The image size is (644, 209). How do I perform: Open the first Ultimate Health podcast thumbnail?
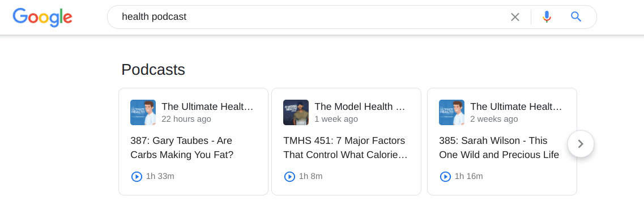coord(143,113)
